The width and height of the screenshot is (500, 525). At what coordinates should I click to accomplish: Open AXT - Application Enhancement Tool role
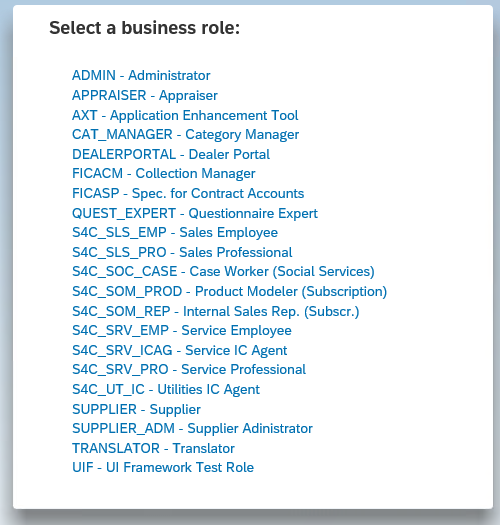pyautogui.click(x=185, y=115)
